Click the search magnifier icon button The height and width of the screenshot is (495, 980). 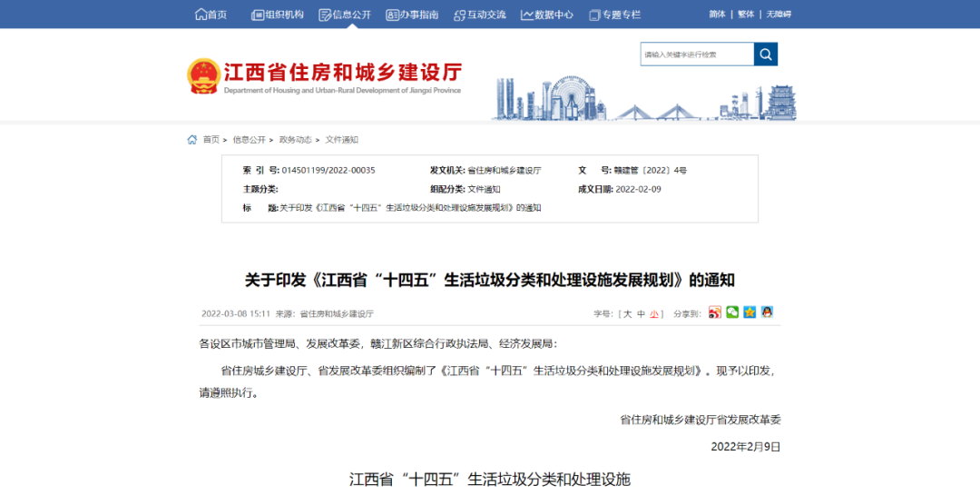point(766,54)
